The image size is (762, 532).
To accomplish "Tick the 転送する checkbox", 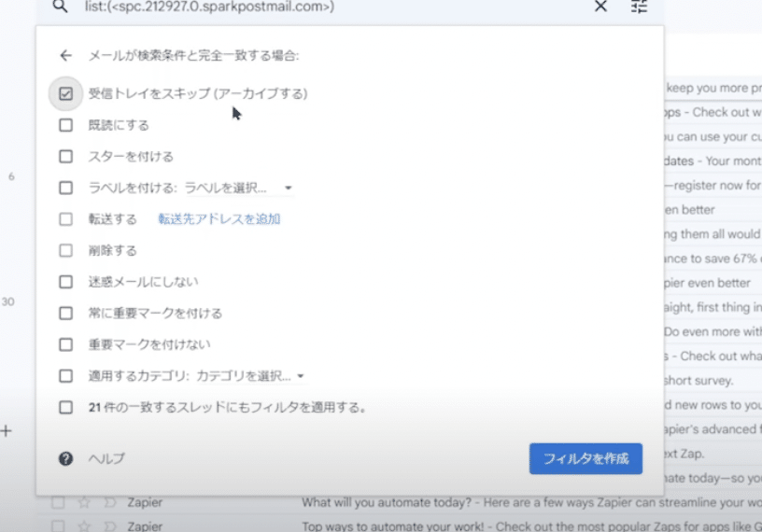I will pos(65,219).
